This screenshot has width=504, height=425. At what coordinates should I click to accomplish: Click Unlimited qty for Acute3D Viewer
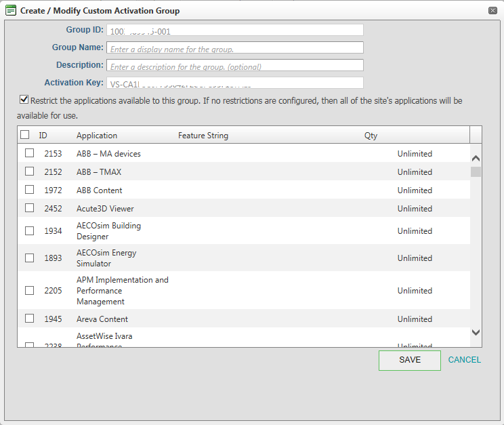pos(415,209)
